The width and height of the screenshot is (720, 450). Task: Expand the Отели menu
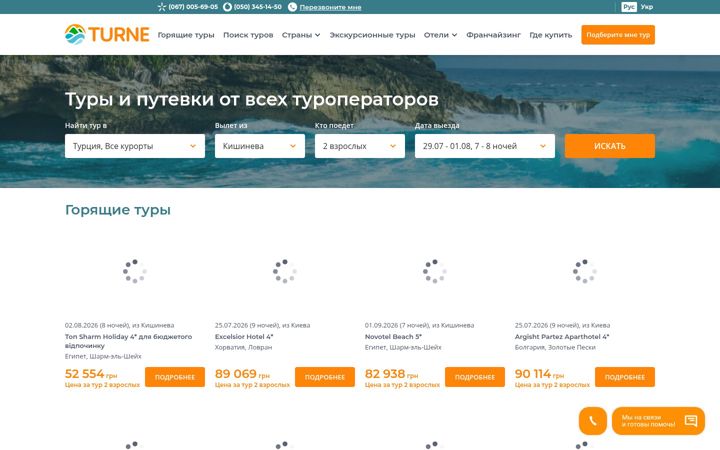click(x=440, y=35)
